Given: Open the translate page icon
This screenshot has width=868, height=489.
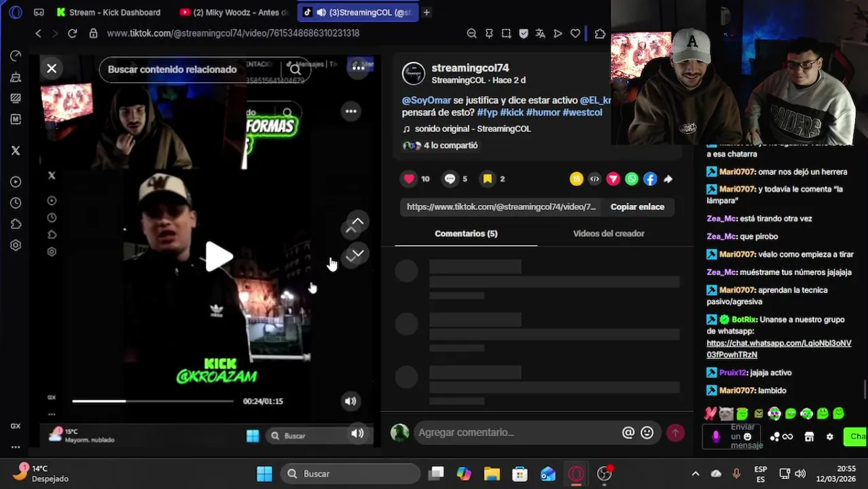Looking at the screenshot, I should [541, 33].
